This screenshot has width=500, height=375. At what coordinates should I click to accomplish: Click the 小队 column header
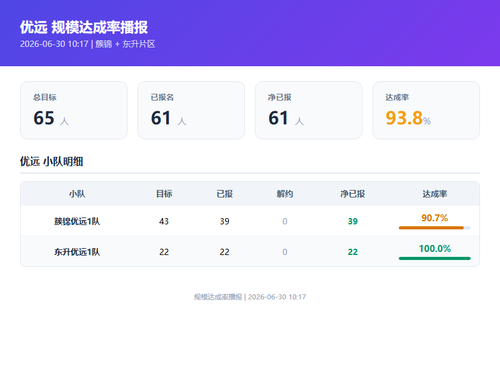[77, 194]
